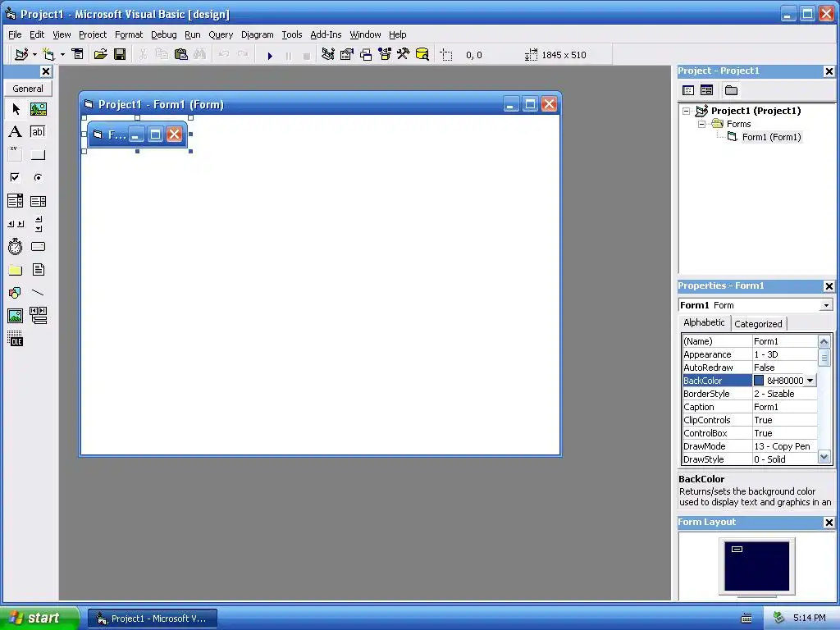
Task: Select the BorderStyle property row
Action: coord(750,394)
